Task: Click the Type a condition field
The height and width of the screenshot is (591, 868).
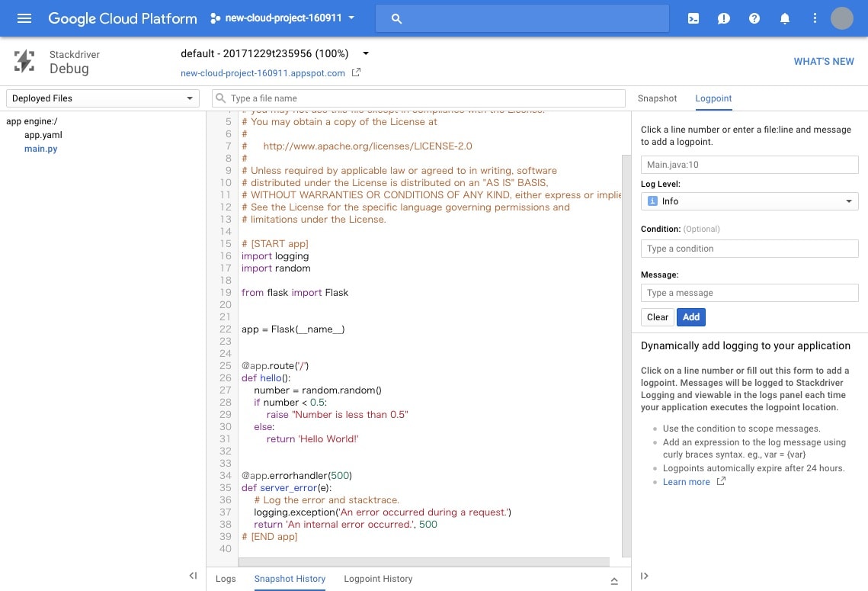Action: tap(749, 249)
